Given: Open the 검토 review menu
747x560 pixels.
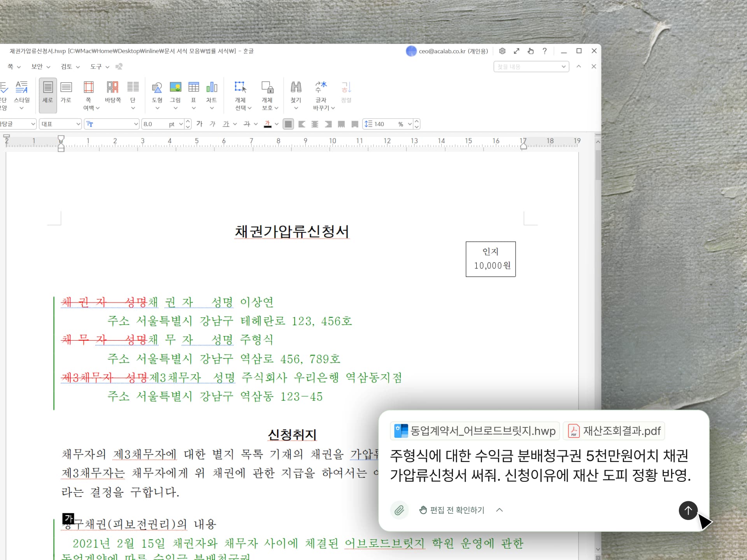Looking at the screenshot, I should (66, 66).
